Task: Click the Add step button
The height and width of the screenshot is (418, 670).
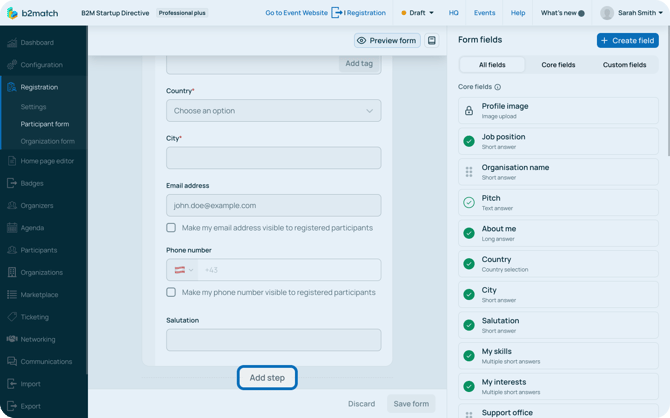Action: pyautogui.click(x=267, y=378)
